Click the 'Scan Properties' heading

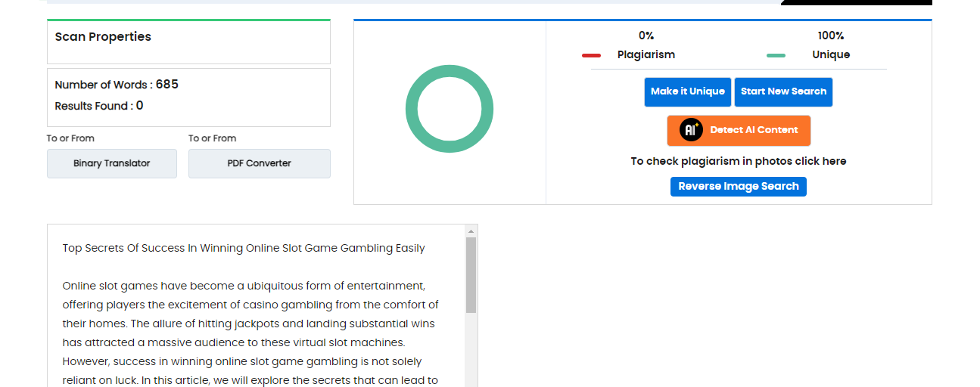103,36
